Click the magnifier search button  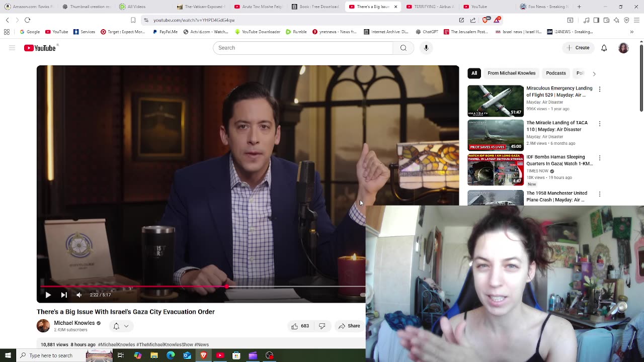coord(403,48)
